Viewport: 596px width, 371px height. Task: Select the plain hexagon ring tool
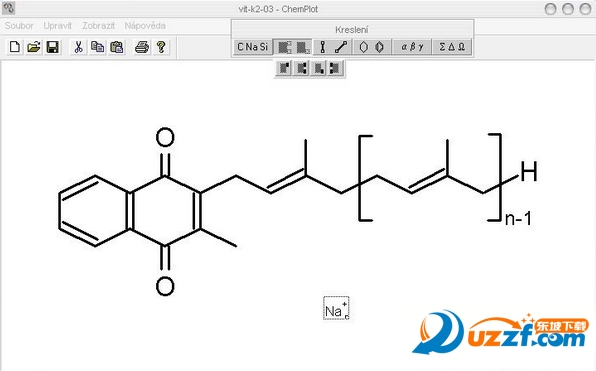363,47
